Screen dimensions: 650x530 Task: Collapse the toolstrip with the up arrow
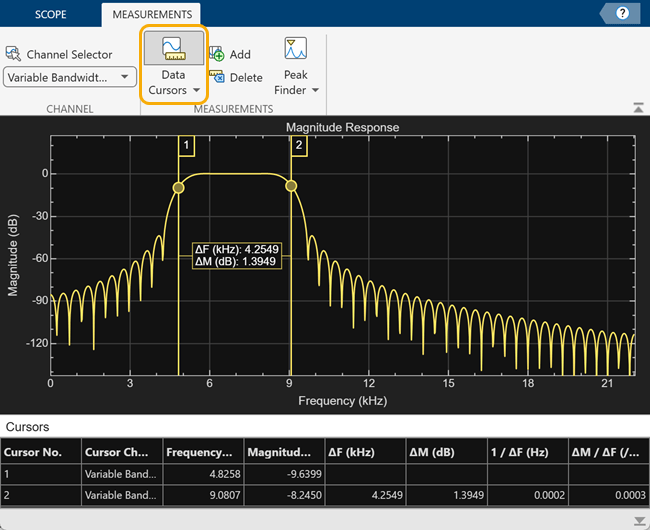(x=638, y=107)
